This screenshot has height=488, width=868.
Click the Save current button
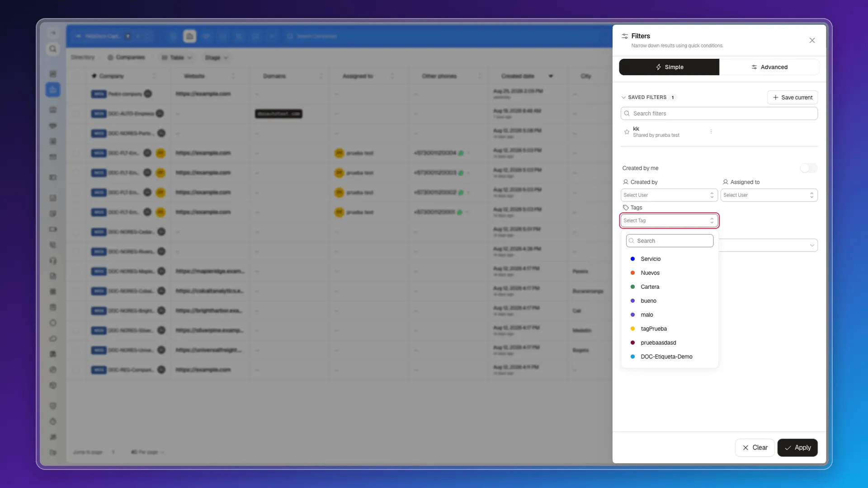[x=793, y=98]
